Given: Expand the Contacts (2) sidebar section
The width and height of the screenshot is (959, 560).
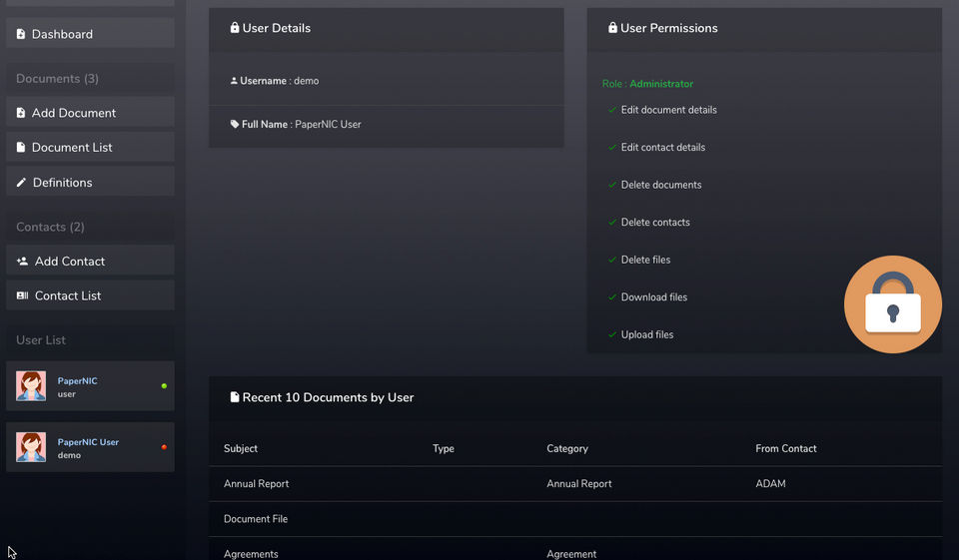Looking at the screenshot, I should coord(50,228).
